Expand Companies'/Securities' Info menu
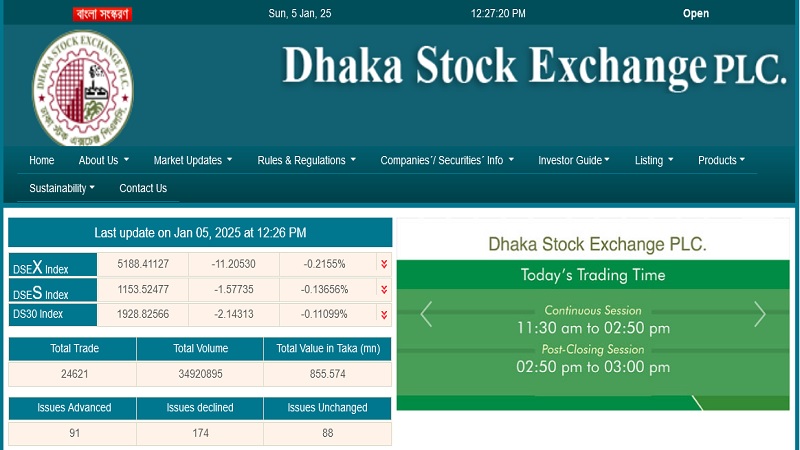 [x=447, y=160]
